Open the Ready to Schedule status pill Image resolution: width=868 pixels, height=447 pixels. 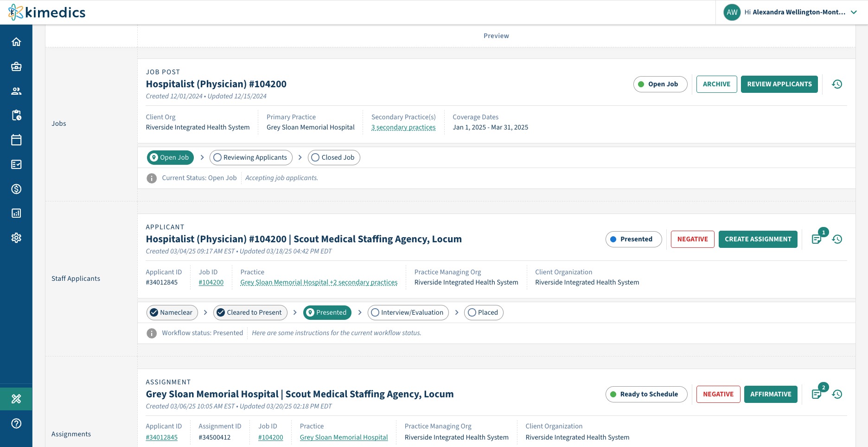tap(646, 394)
